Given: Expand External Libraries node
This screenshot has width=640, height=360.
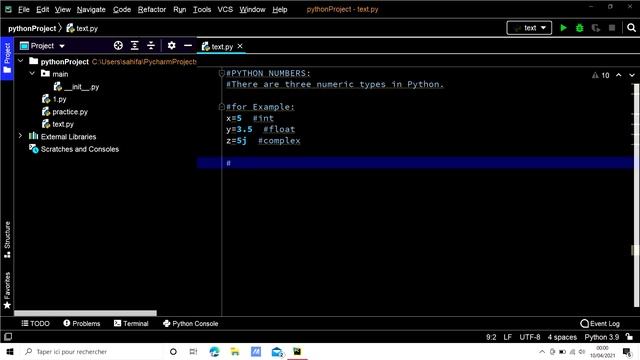Looking at the screenshot, I should [x=20, y=136].
